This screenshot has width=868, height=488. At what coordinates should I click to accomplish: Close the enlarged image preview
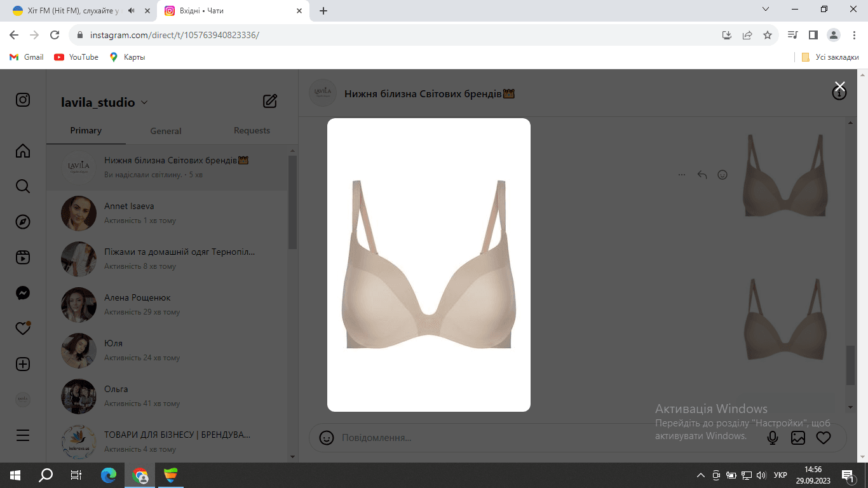tap(840, 86)
